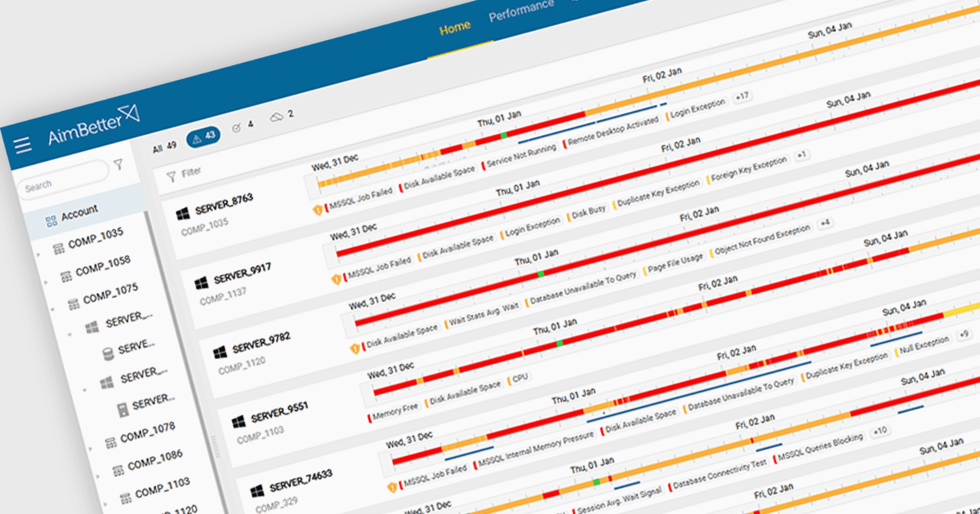
Task: Click the Object Not Found Exception tag
Action: point(760,241)
